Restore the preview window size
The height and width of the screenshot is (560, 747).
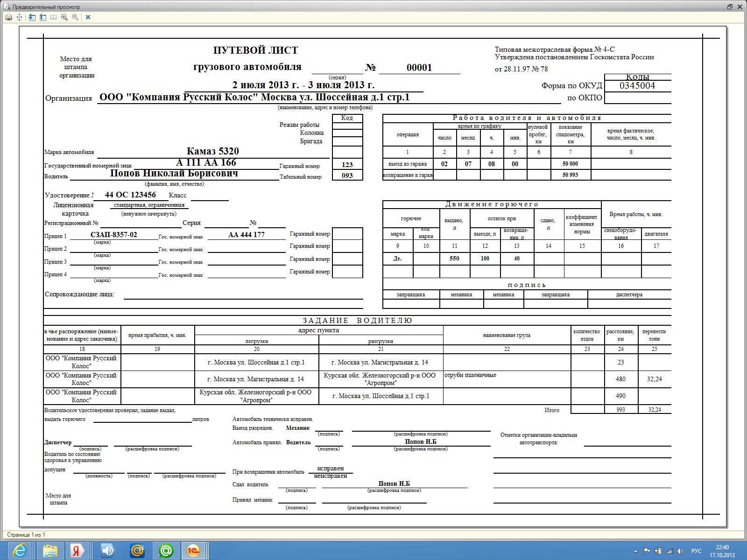730,7
